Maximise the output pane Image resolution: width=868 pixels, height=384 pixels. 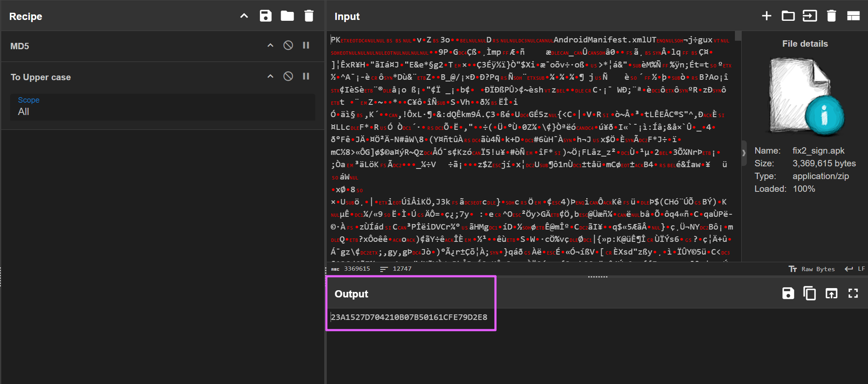pyautogui.click(x=853, y=293)
